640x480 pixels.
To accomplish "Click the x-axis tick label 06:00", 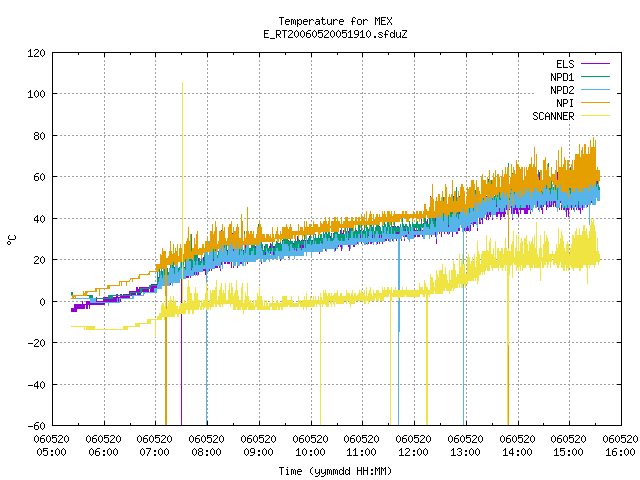I will coord(104,452).
